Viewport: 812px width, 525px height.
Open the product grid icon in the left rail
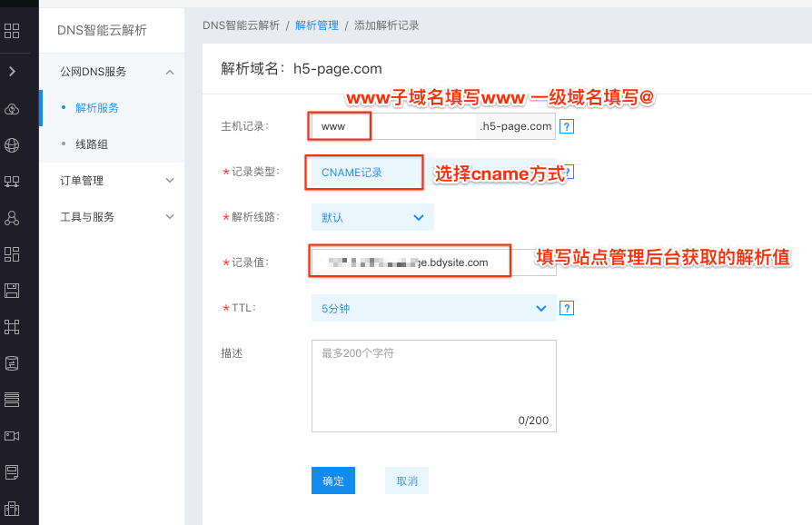(12, 32)
